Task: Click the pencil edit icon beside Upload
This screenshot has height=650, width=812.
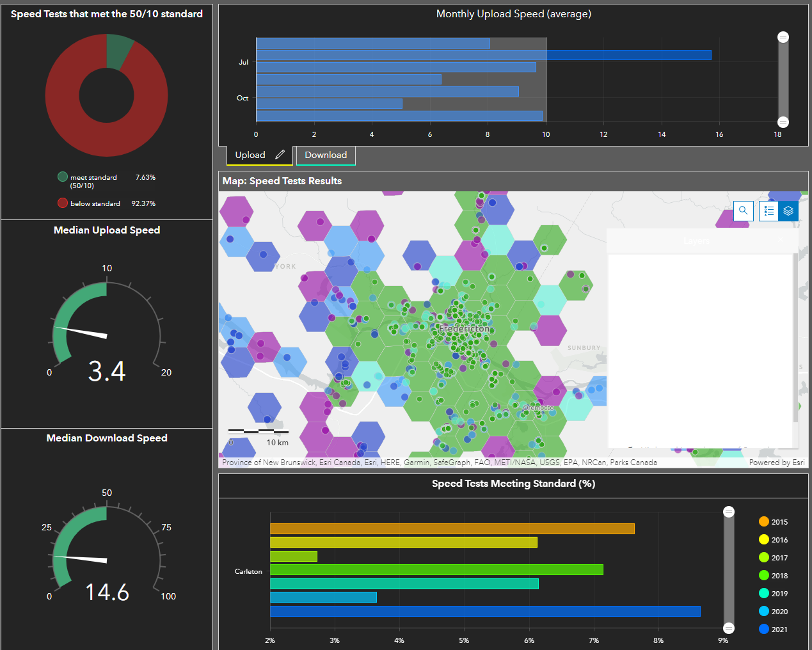Action: (x=280, y=155)
